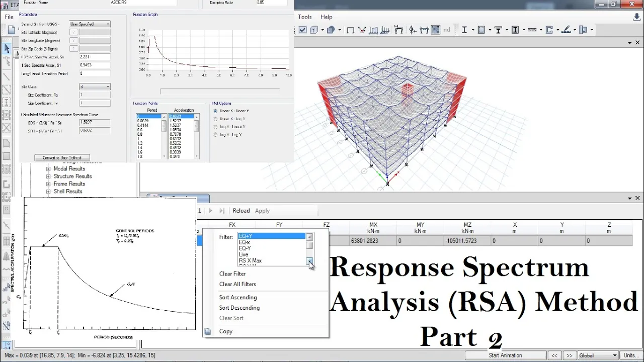The height and width of the screenshot is (362, 644).
Task: Click the deformed shape icon with red dot
Action: (362, 30)
